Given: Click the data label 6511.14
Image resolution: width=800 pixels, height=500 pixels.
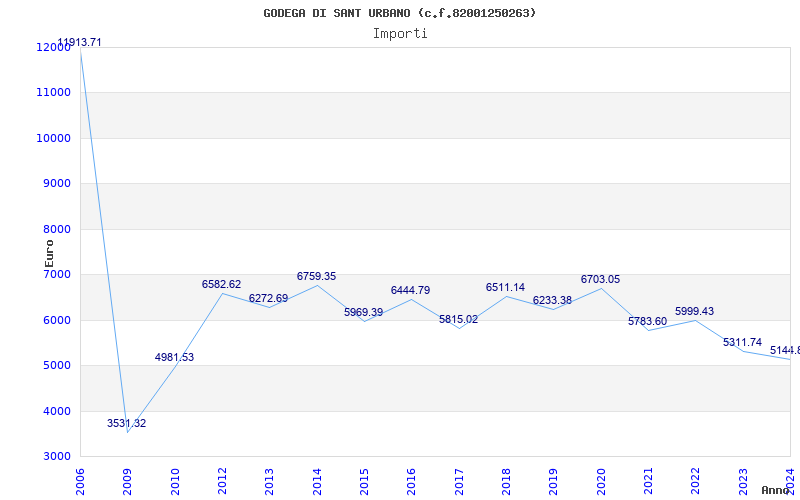Looking at the screenshot, I should click(x=505, y=287).
